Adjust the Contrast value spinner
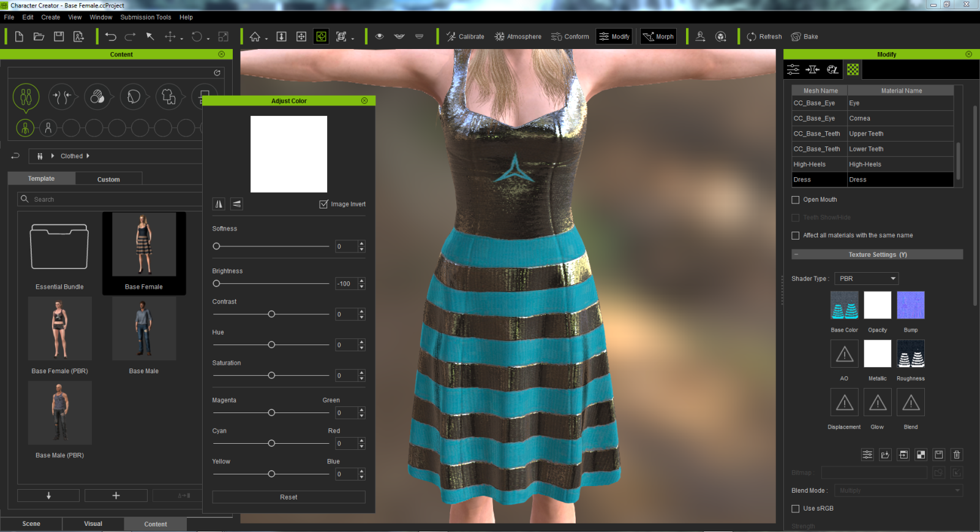Viewport: 980px width, 532px height. point(361,314)
